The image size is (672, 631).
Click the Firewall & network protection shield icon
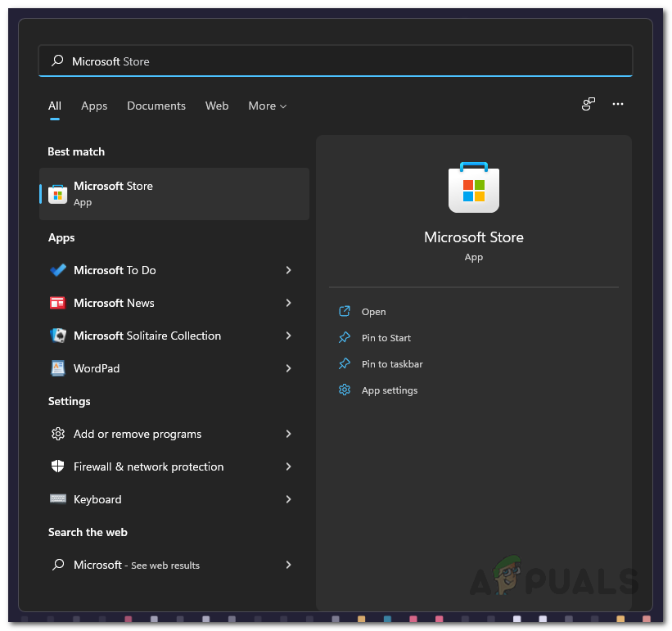pyautogui.click(x=58, y=466)
